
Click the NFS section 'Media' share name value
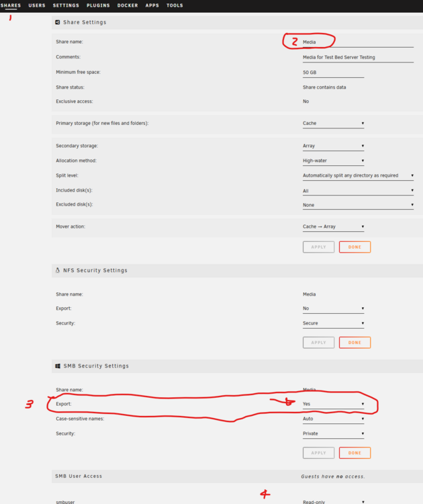(309, 294)
